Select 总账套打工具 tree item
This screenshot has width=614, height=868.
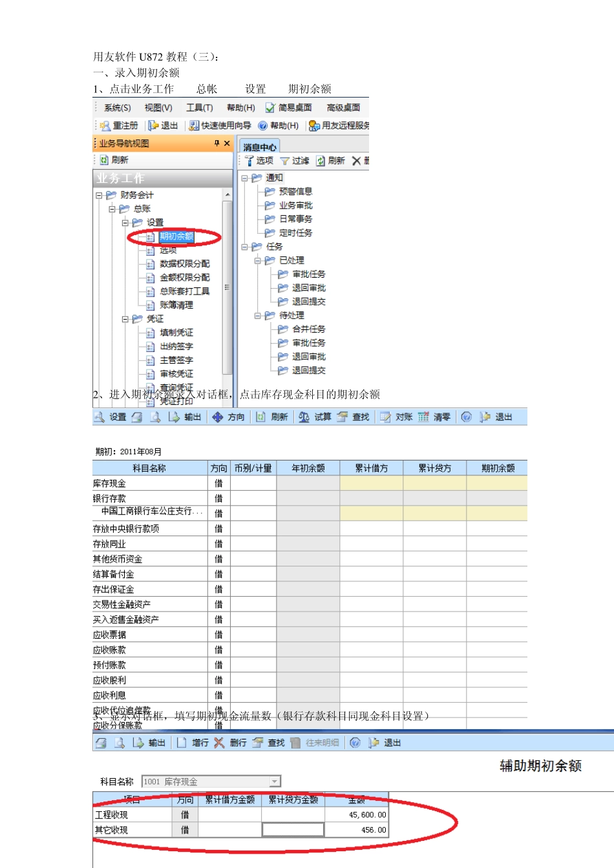point(185,291)
